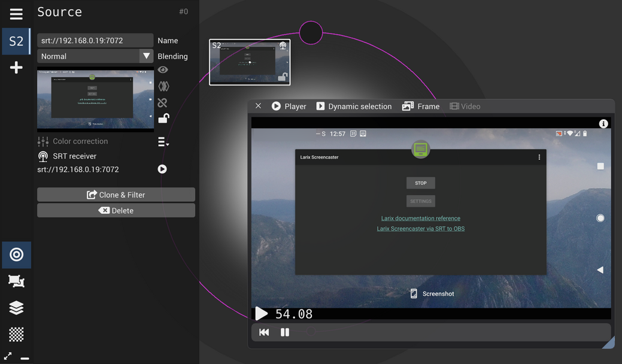Add a new source with the plus icon
This screenshot has width=622, height=364.
tap(15, 67)
